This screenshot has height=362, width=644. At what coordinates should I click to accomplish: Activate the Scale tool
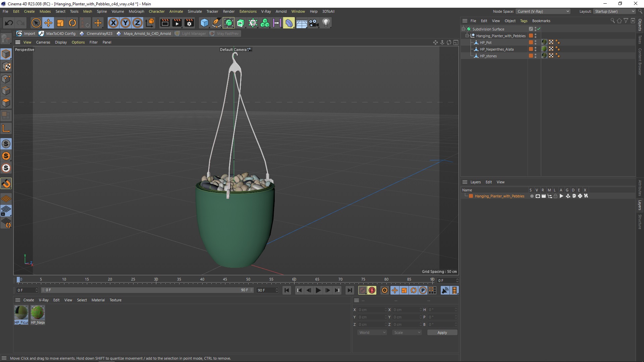tap(60, 23)
